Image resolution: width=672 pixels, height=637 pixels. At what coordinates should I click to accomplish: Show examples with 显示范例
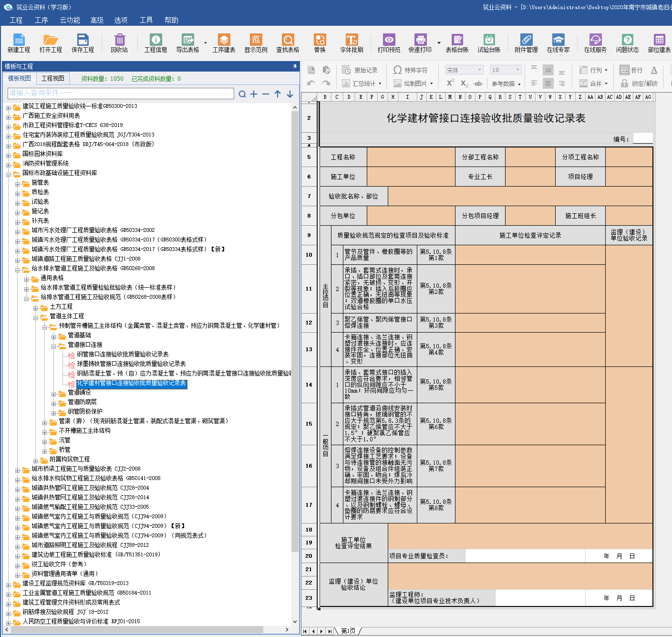(256, 43)
